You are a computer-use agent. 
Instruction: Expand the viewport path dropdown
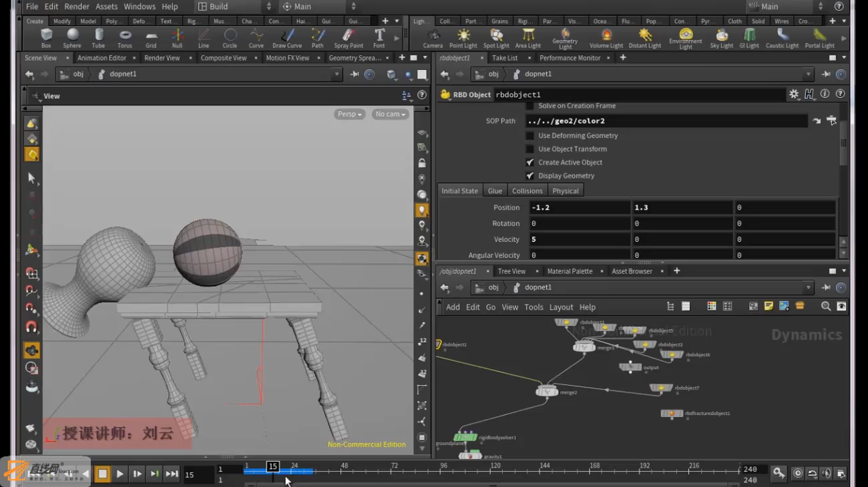(337, 75)
